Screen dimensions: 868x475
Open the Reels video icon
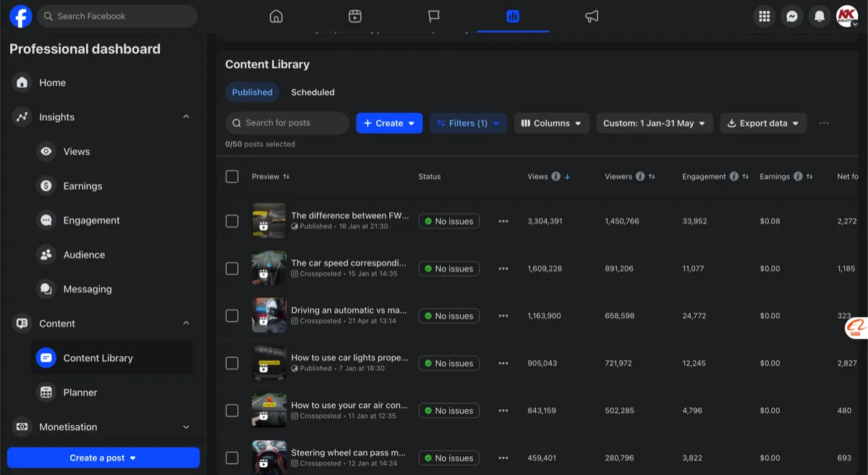[354, 16]
